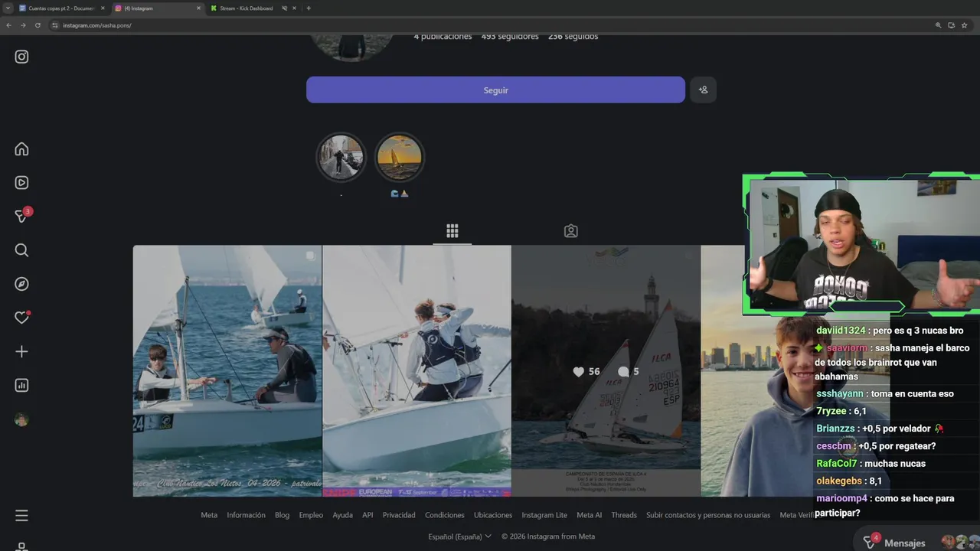The width and height of the screenshot is (980, 551).
Task: Bookmark this page with the star icon
Action: (x=964, y=25)
